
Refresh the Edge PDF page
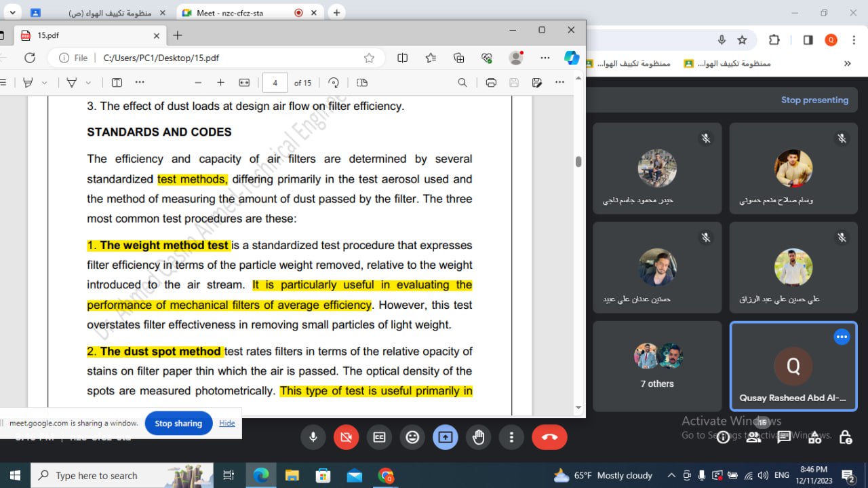click(x=30, y=58)
